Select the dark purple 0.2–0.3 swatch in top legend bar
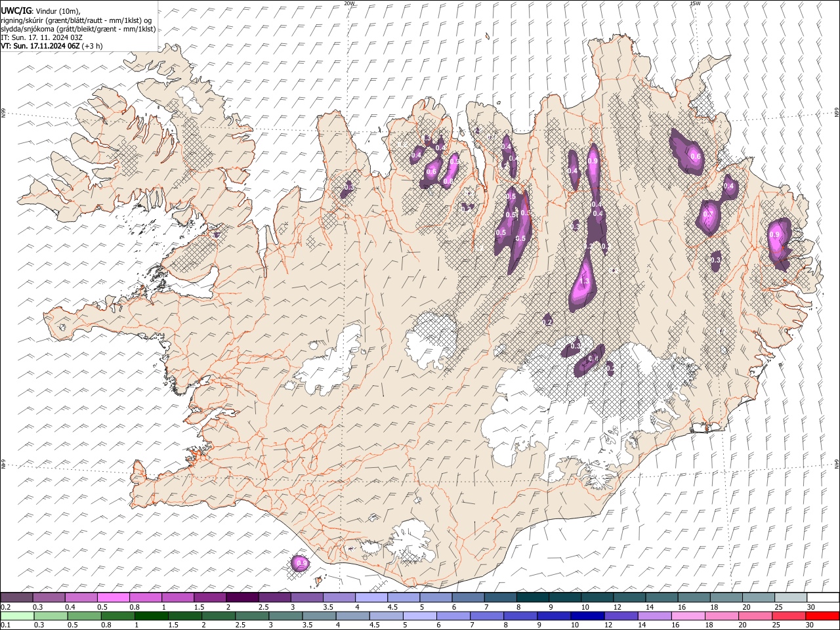 click(17, 598)
